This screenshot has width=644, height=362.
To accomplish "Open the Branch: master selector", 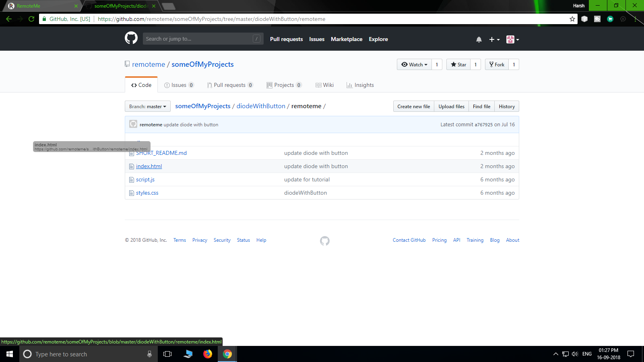I will (x=148, y=106).
